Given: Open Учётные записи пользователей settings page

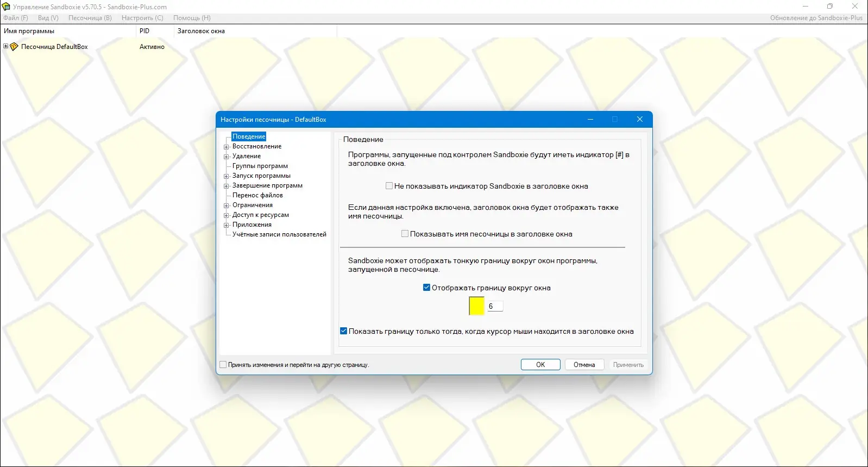Looking at the screenshot, I should (279, 234).
